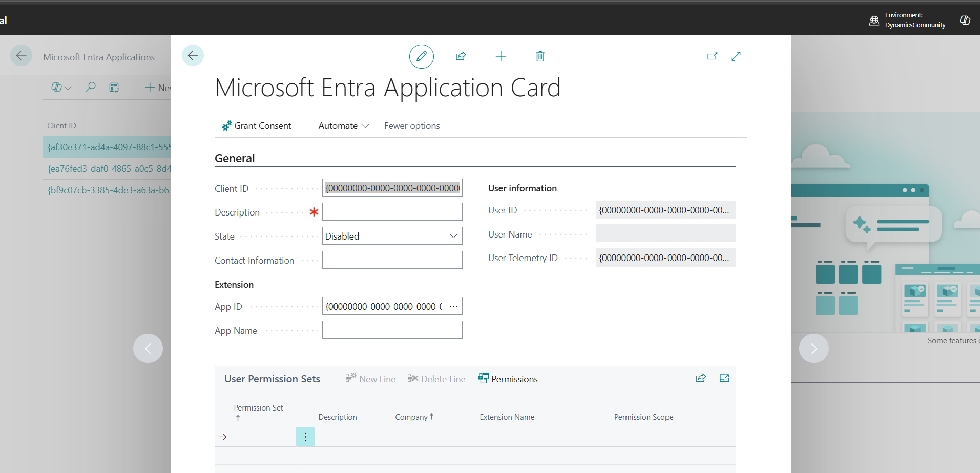980x473 pixels.
Task: Click New in the applications list
Action: click(158, 88)
